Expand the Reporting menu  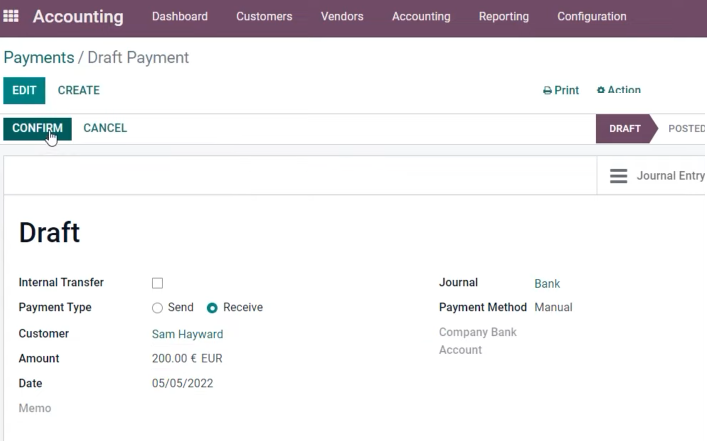pos(504,16)
